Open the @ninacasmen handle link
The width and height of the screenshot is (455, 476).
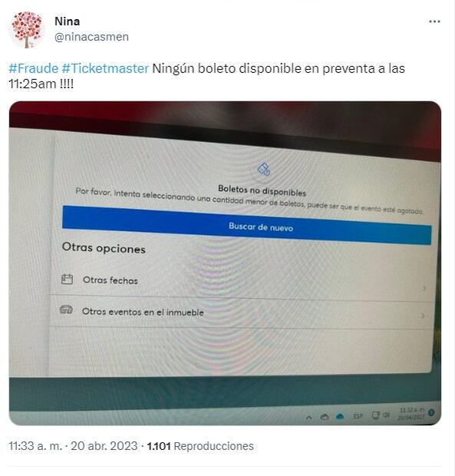[91, 37]
